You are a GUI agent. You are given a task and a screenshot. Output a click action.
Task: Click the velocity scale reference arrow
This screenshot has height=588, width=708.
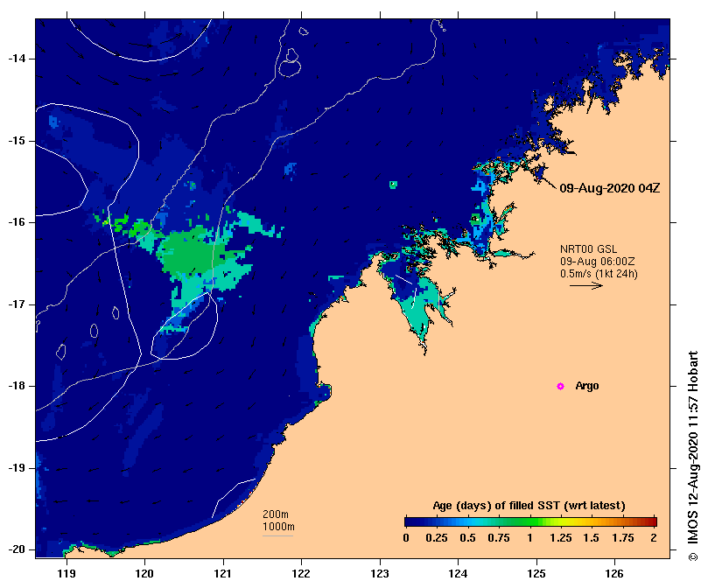tap(586, 285)
